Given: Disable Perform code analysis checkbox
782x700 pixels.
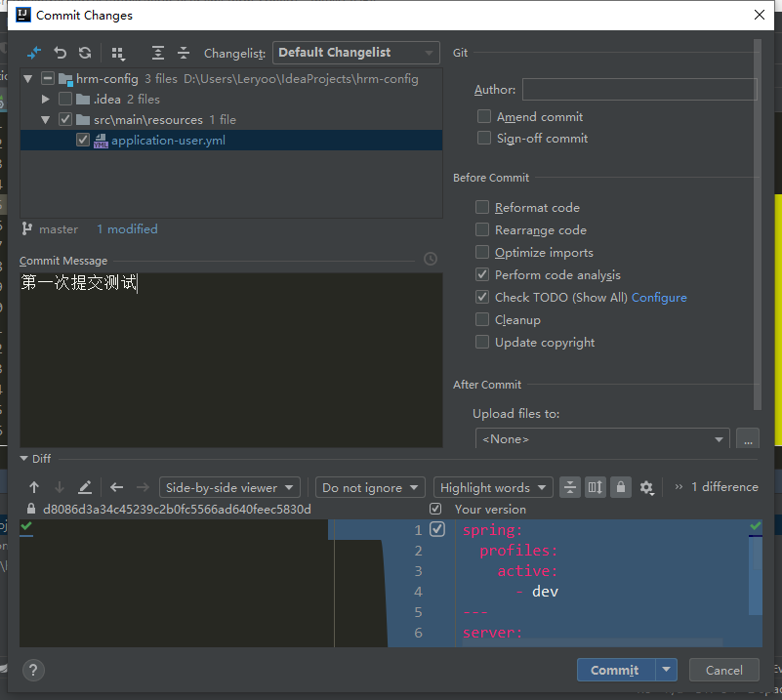Looking at the screenshot, I should 482,274.
